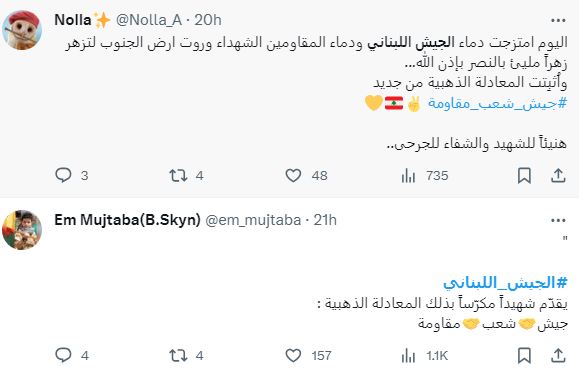Open the #جيش_شعب_مقاومة hashtag

click(497, 103)
